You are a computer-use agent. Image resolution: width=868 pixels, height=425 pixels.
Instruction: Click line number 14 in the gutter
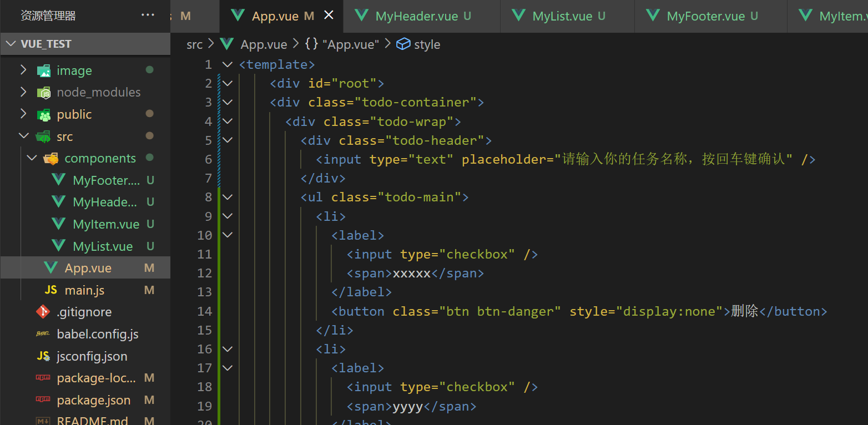click(204, 311)
